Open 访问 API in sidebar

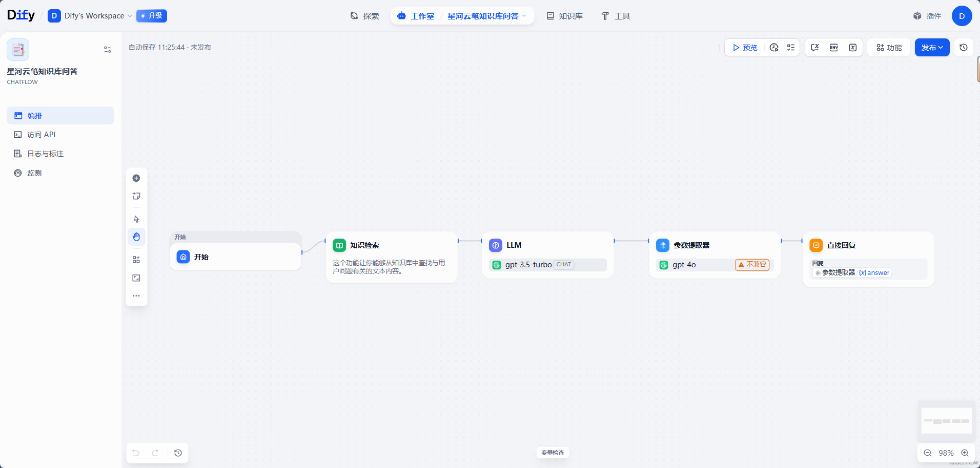tap(60, 135)
